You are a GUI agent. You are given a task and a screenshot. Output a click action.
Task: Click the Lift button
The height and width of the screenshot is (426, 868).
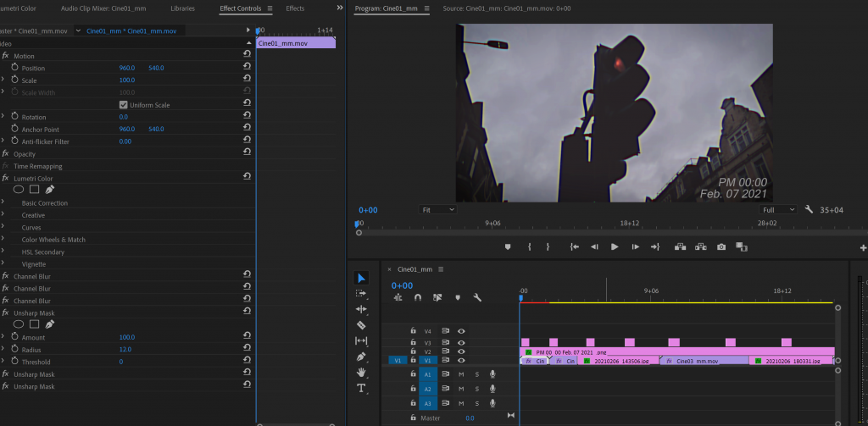(680, 247)
